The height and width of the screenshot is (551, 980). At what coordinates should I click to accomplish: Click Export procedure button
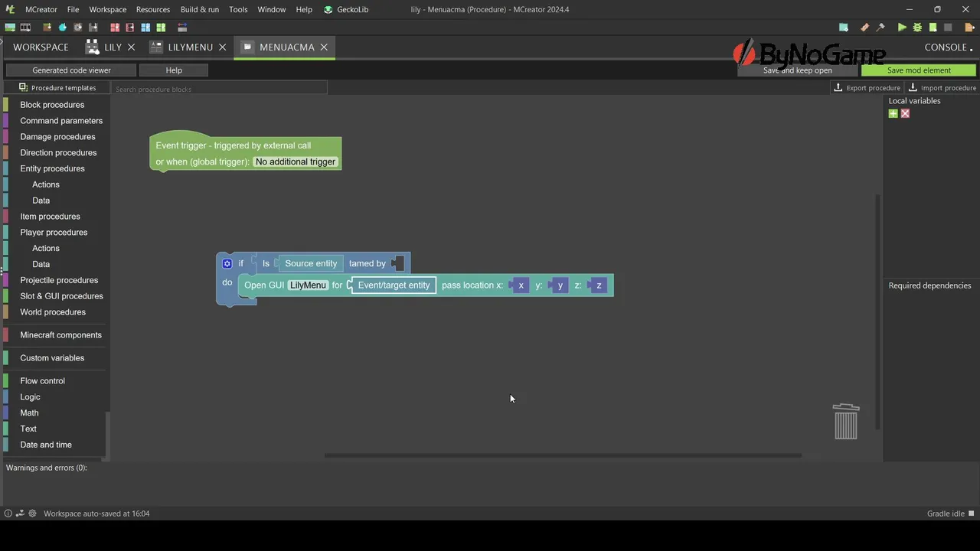867,87
